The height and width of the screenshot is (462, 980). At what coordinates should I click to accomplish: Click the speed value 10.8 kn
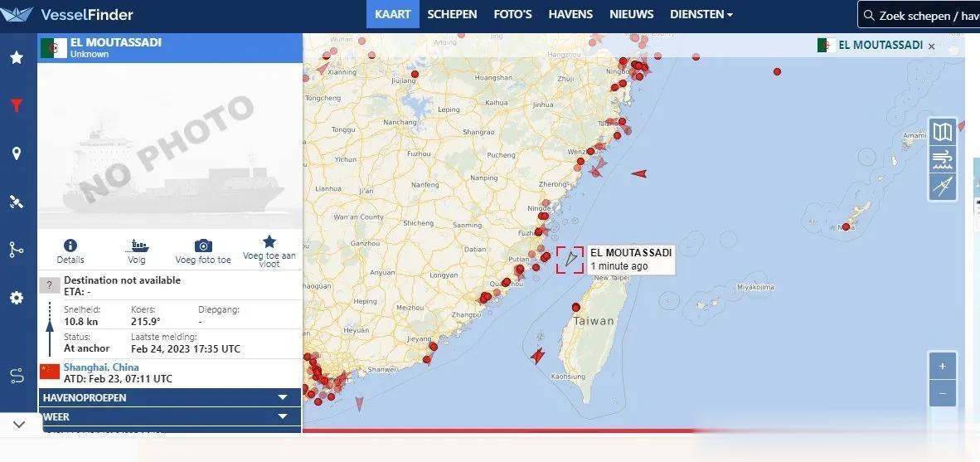point(80,322)
